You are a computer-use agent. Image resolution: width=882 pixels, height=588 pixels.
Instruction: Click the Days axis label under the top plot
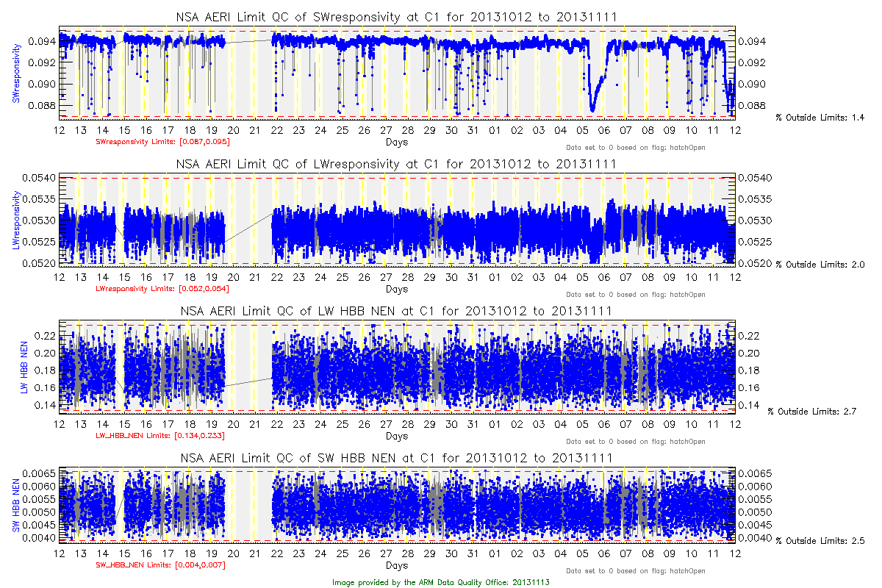(396, 140)
